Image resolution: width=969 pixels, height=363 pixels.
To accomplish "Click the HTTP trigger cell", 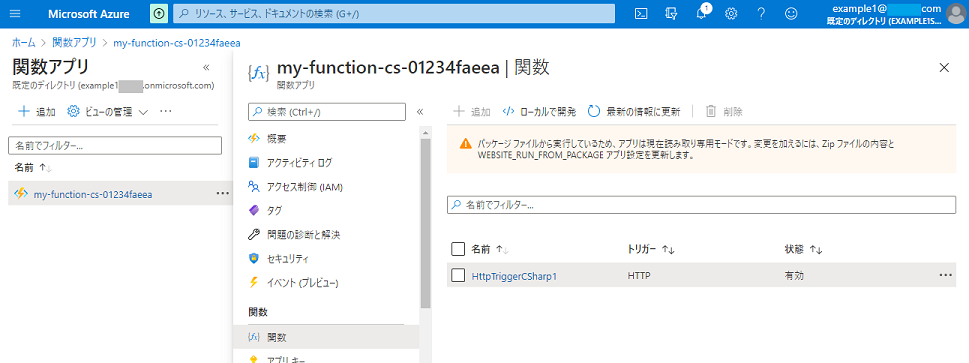I will pyautogui.click(x=639, y=276).
